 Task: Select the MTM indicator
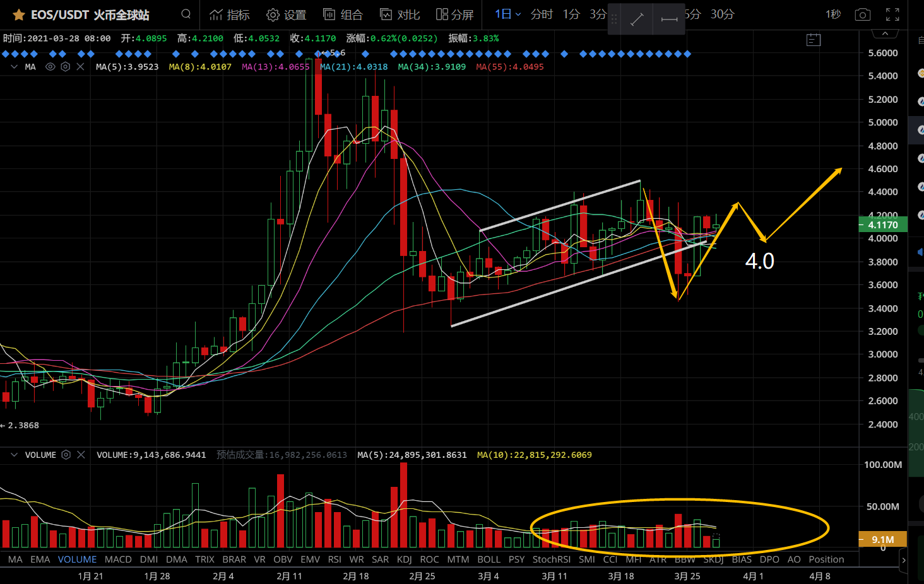458,559
